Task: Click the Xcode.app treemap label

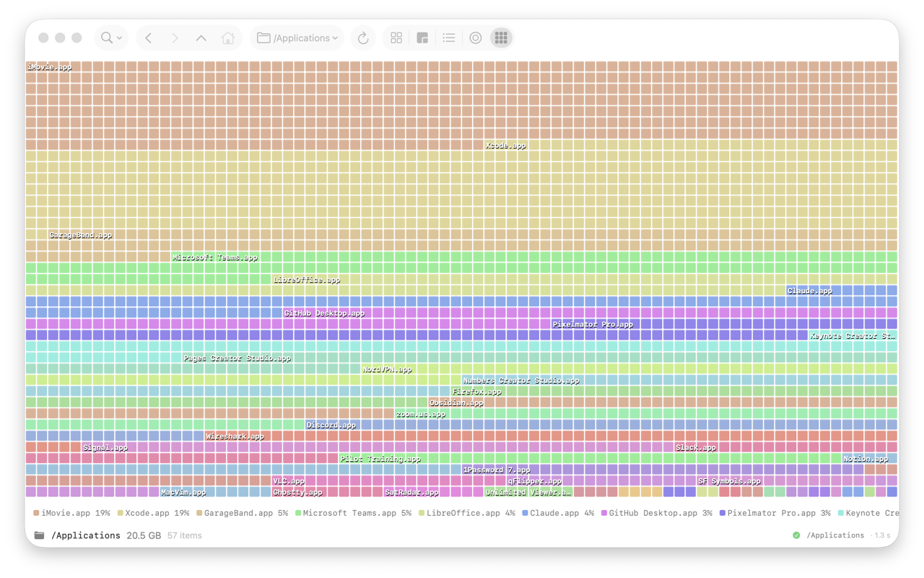Action: tap(505, 146)
